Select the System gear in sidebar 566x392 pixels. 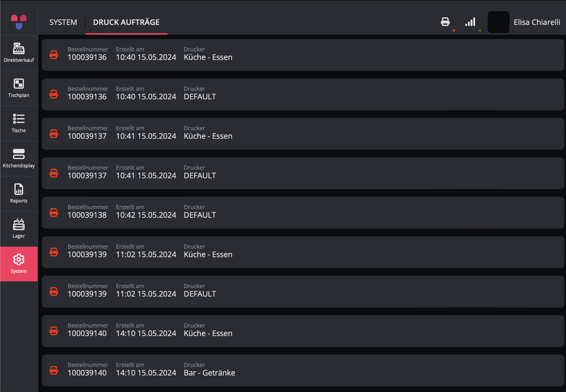click(19, 264)
